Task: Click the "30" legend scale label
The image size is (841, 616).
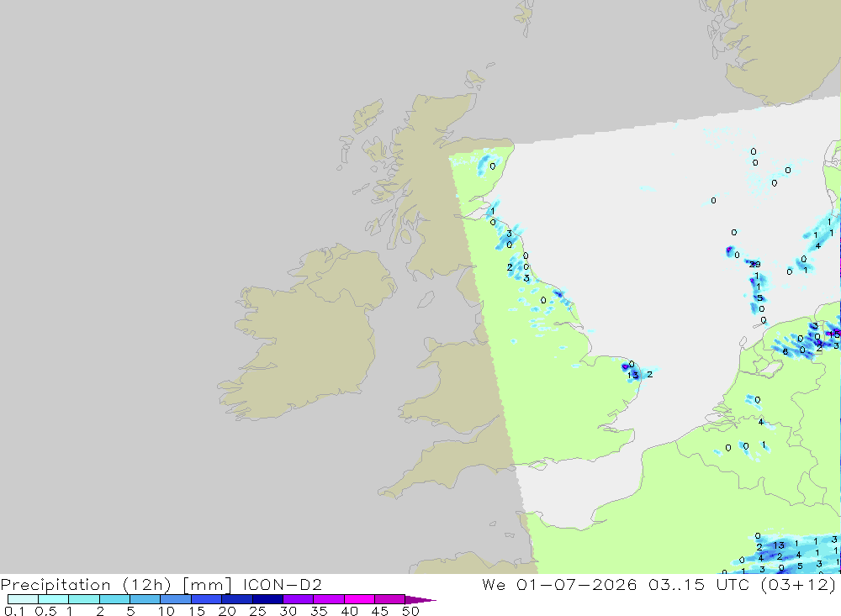Action: (288, 611)
